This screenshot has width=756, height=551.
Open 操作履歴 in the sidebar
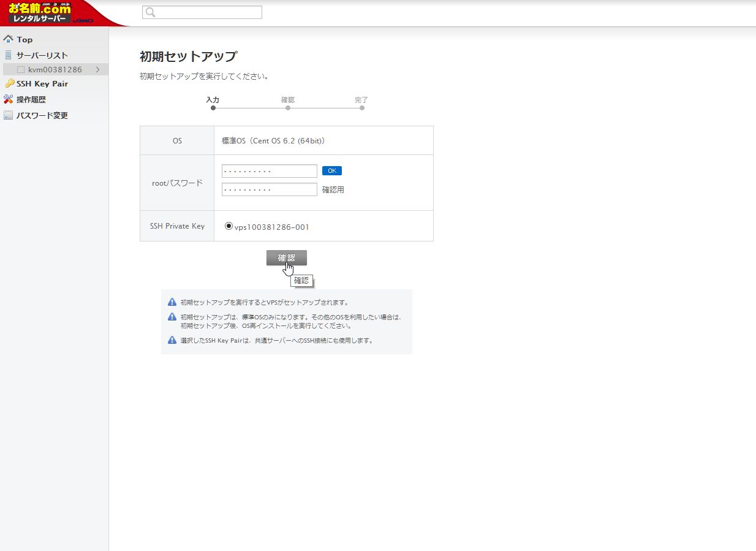[x=31, y=99]
